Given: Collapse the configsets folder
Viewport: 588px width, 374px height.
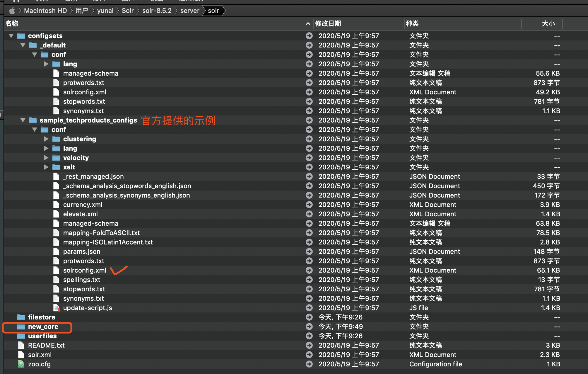Looking at the screenshot, I should point(11,36).
